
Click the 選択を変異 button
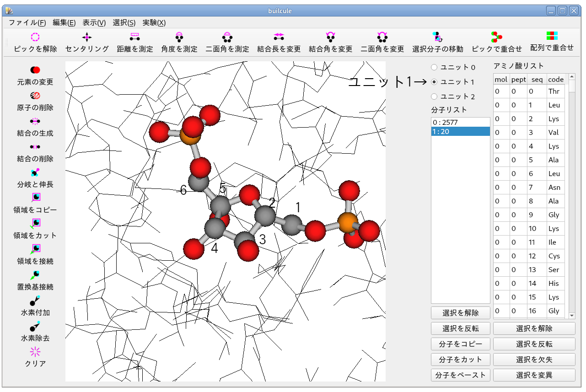(x=534, y=375)
